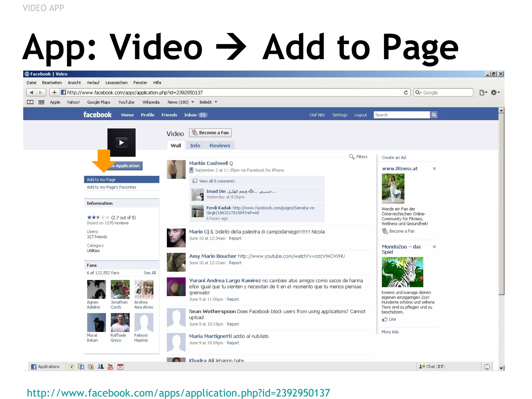
Task: Click the groups people icon in the bottom bar
Action: 101,367
